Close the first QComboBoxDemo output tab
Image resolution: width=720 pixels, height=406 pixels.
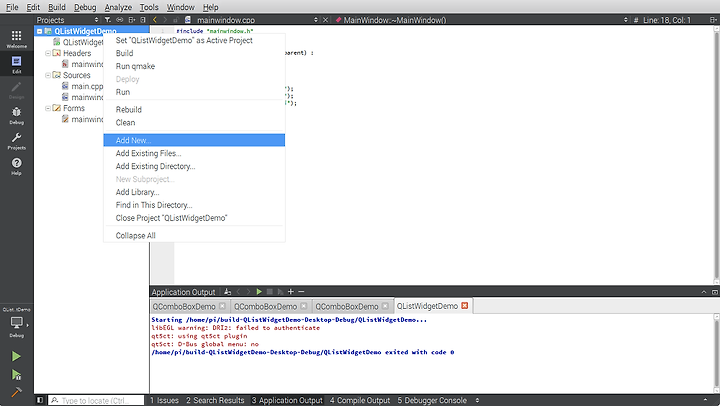222,306
